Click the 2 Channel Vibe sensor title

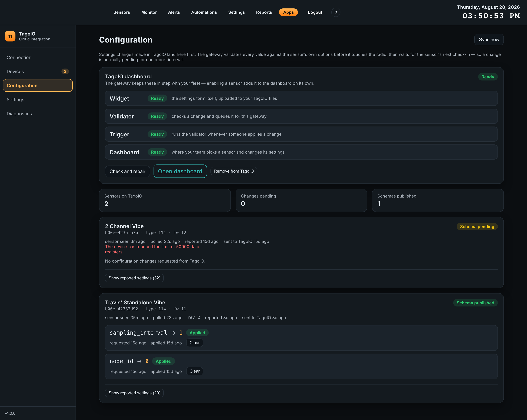pyautogui.click(x=124, y=226)
